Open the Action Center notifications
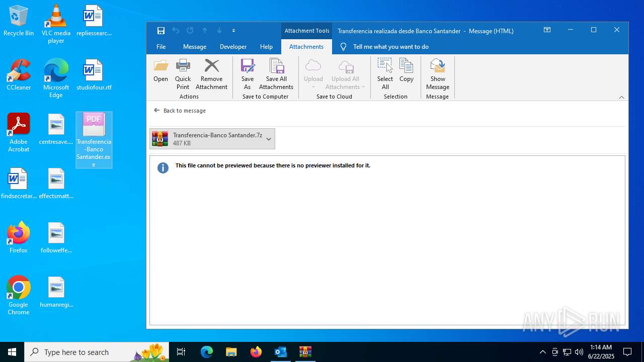This screenshot has height=362, width=644. (x=627, y=352)
